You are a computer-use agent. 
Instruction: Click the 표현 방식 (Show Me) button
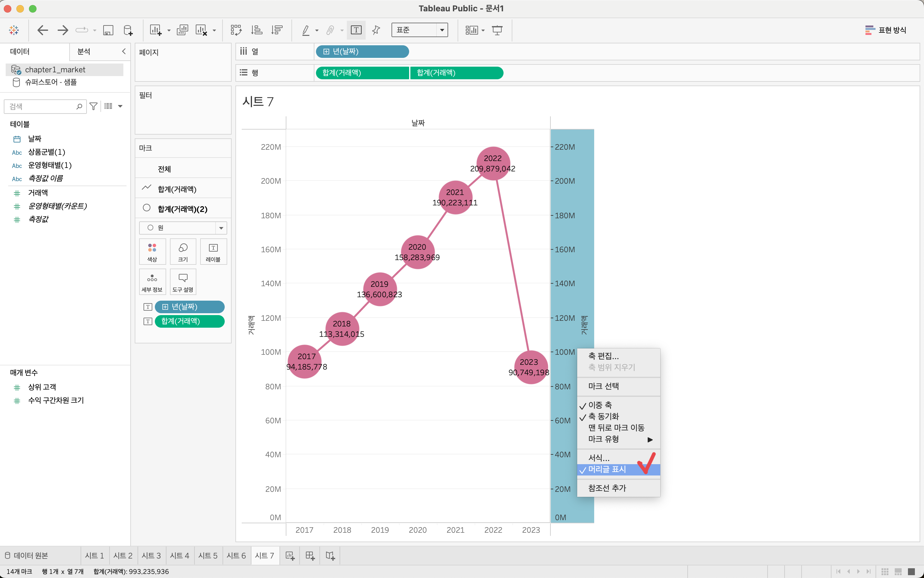886,30
